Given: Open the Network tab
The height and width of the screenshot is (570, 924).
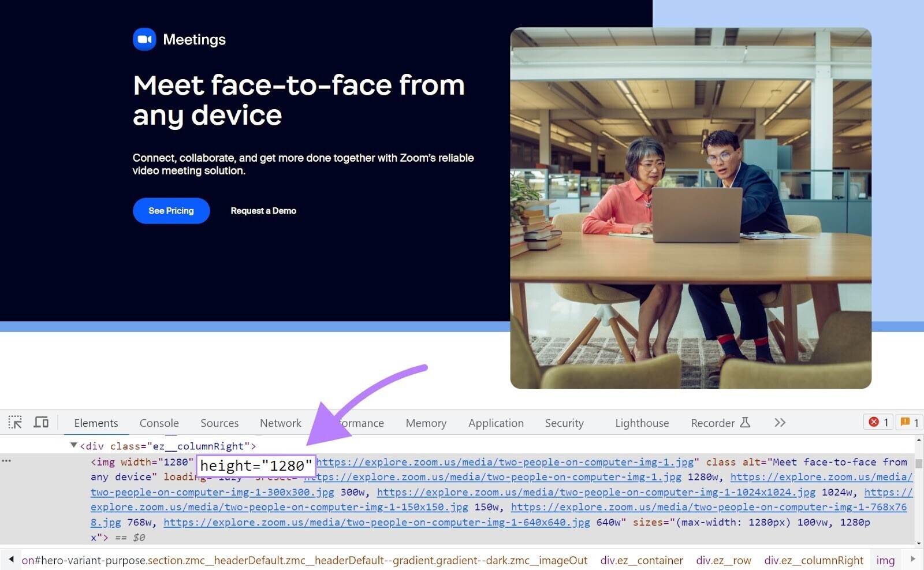Looking at the screenshot, I should point(280,423).
